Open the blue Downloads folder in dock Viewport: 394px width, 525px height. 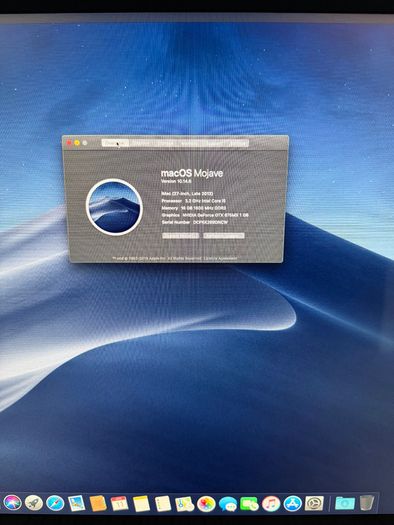point(345,503)
